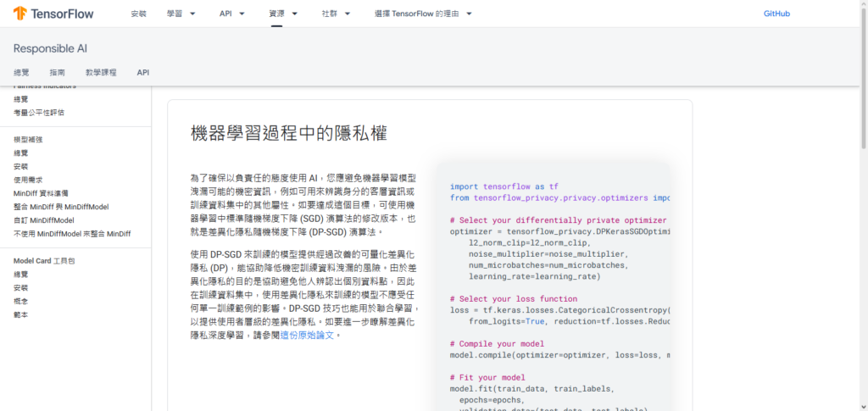
Task: Switch to the API tab under Responsible AI
Action: pyautogui.click(x=142, y=73)
